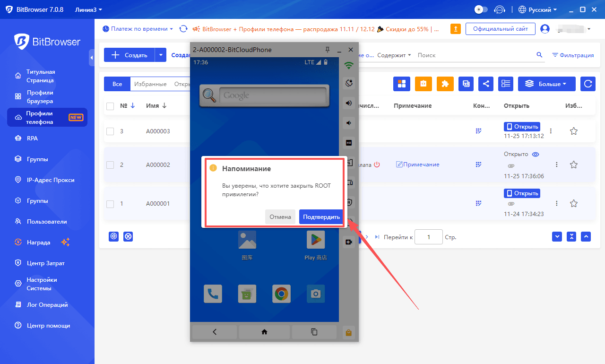Tick the checkbox for profile A000003
The width and height of the screenshot is (605, 364).
click(x=110, y=131)
